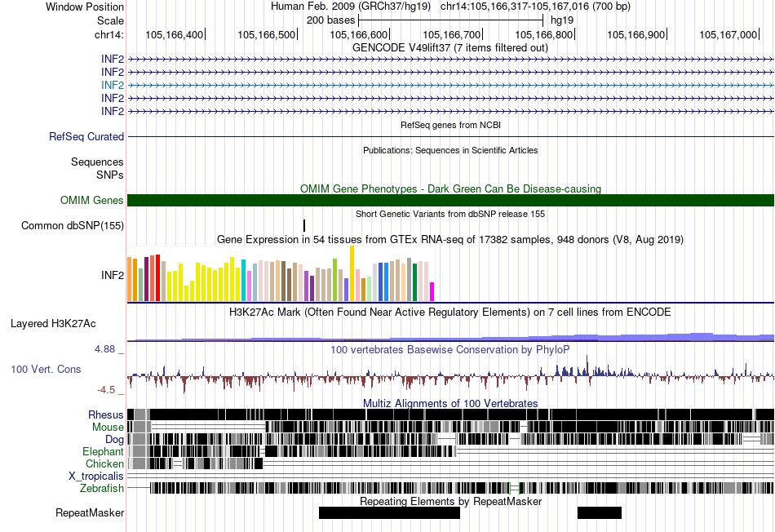The width and height of the screenshot is (775, 532).
Task: Click the 105,166,700 coordinate on ruler
Action: tap(451, 34)
